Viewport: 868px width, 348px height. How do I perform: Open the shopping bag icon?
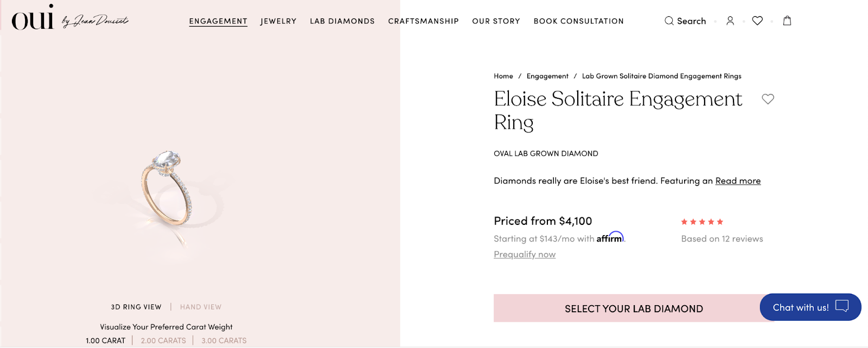point(787,21)
